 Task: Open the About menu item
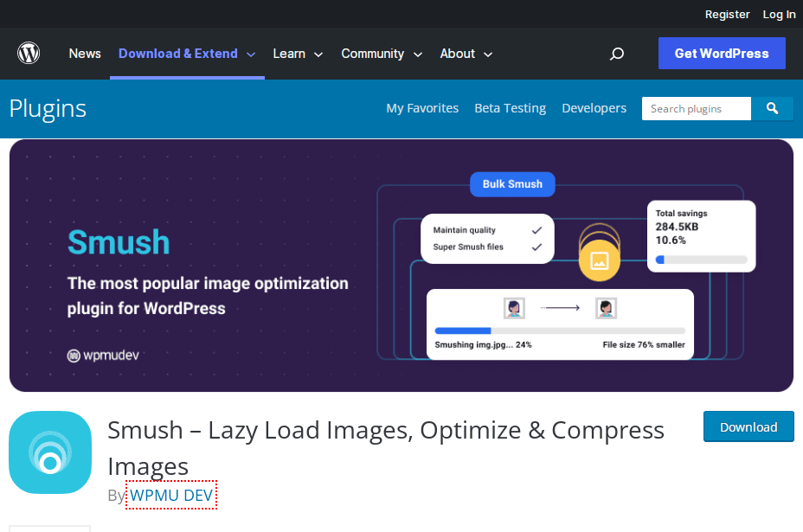(x=458, y=54)
